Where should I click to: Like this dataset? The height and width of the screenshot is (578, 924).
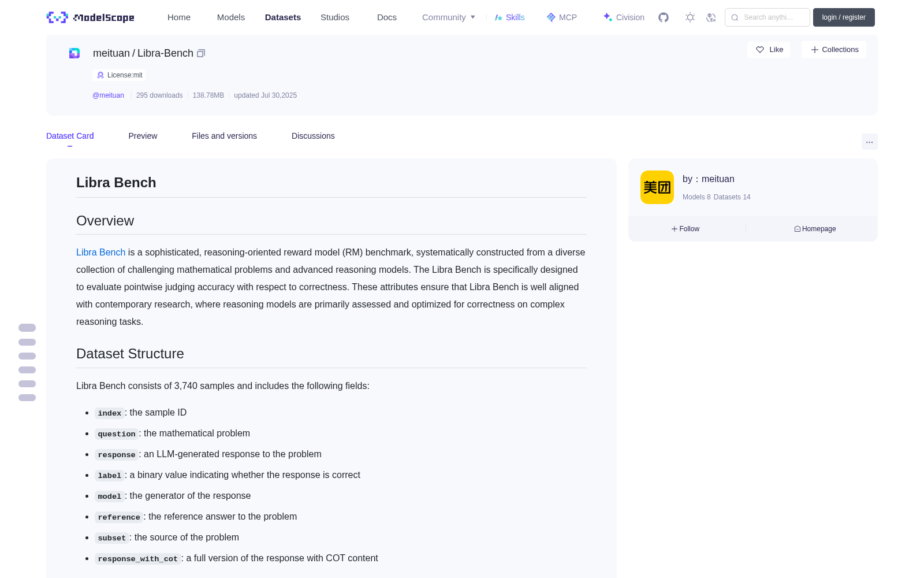769,50
